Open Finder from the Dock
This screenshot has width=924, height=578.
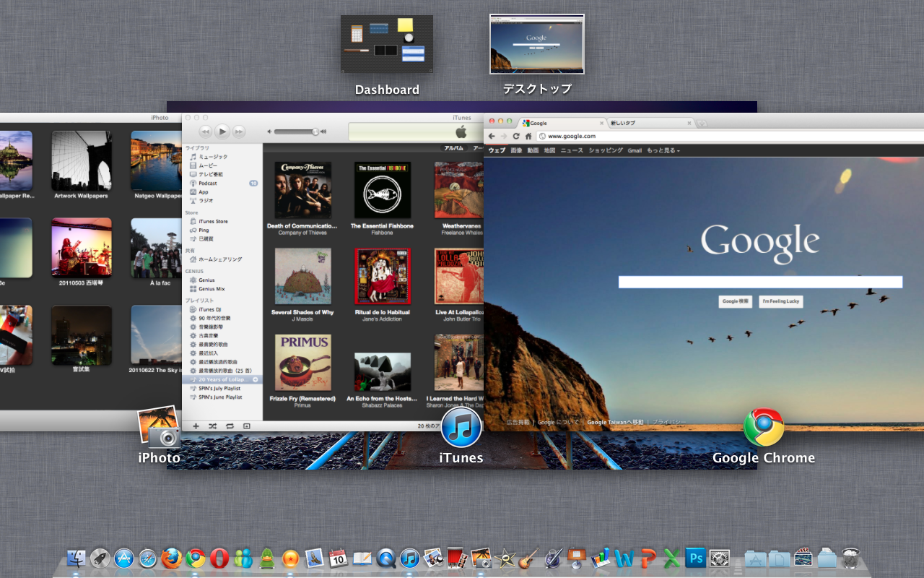(76, 558)
